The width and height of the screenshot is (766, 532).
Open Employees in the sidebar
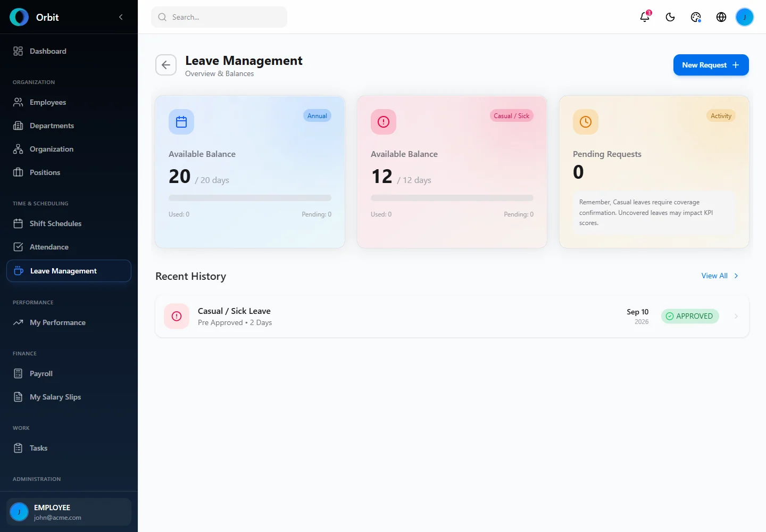point(69,102)
